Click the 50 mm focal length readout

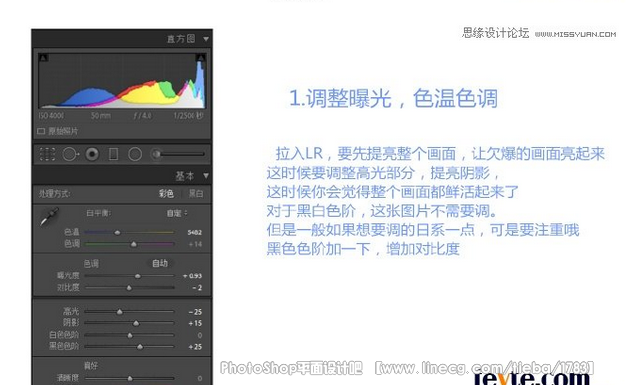click(101, 116)
